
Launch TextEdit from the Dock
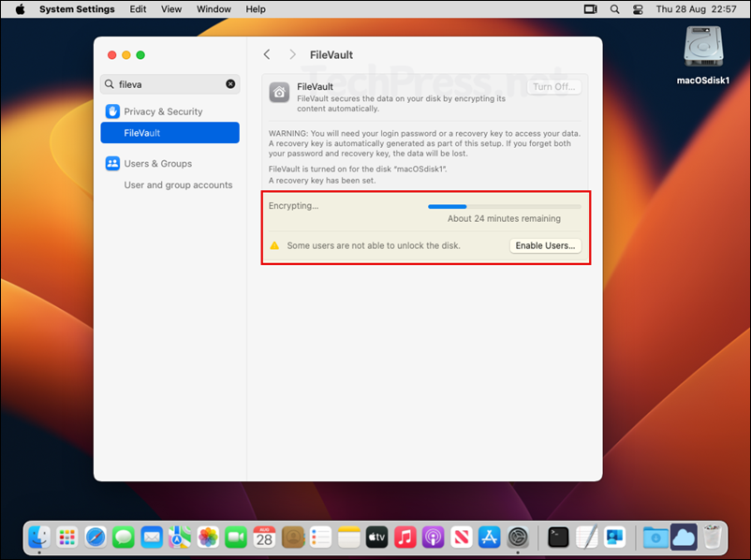coord(587,537)
